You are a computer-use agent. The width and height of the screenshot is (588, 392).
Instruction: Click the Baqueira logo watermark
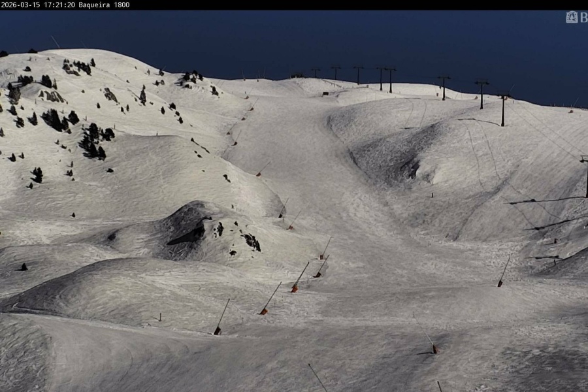click(576, 17)
